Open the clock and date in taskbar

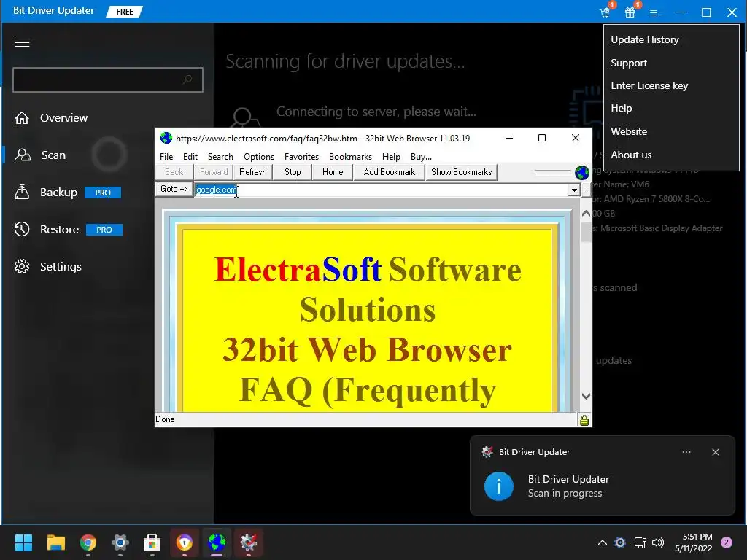click(693, 542)
